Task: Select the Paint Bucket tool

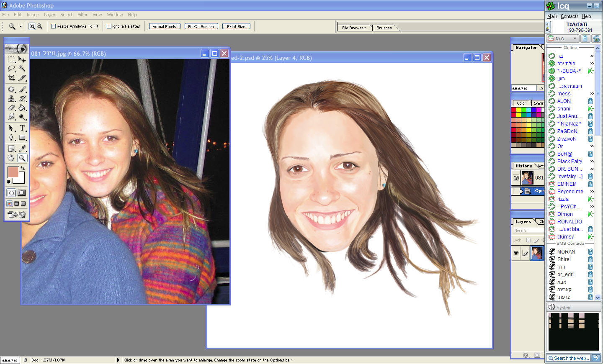Action: point(22,108)
